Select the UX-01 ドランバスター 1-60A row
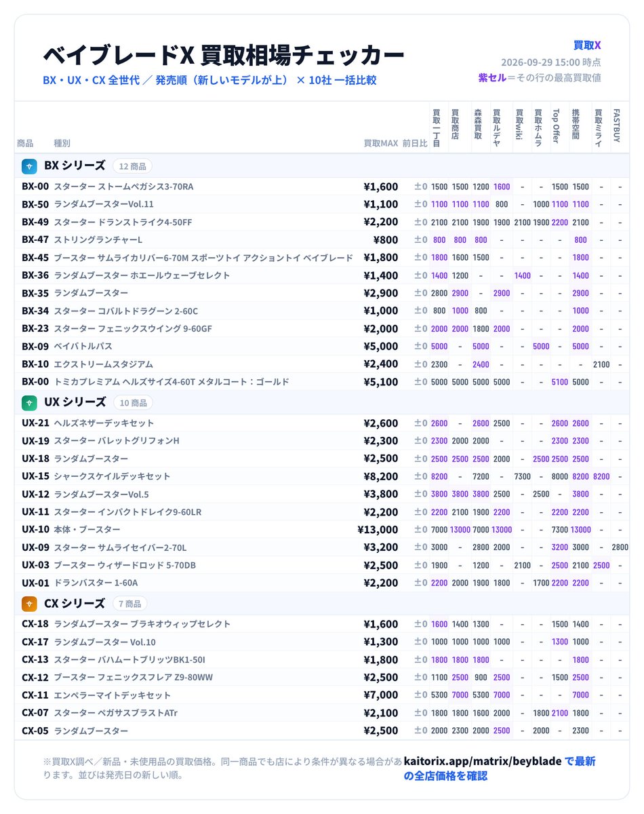644x814 pixels. click(x=322, y=583)
